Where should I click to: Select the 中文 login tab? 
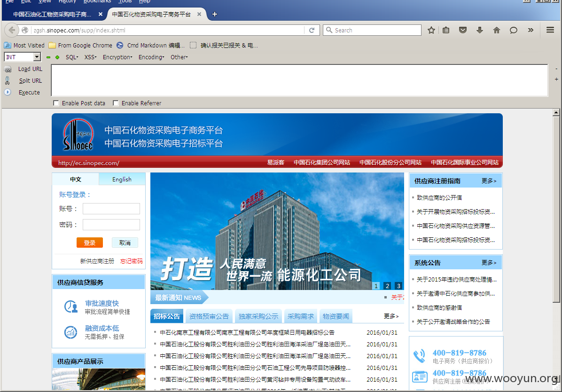point(76,180)
